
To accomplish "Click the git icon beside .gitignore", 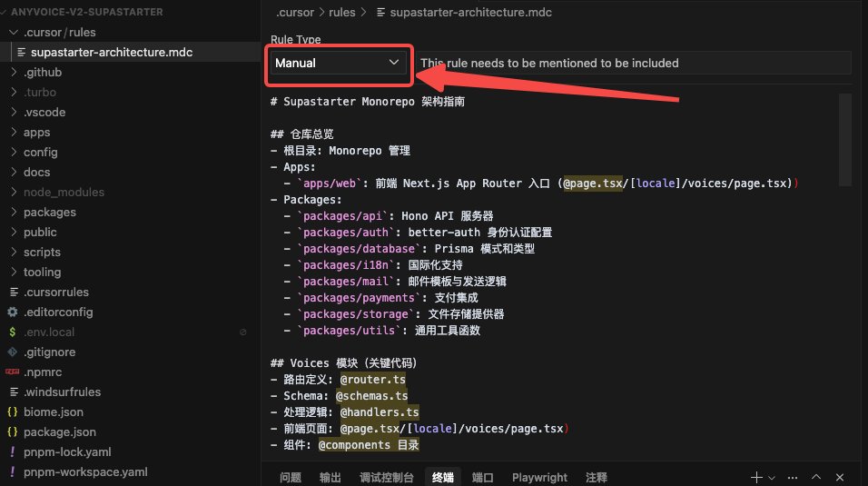I will [x=13, y=352].
